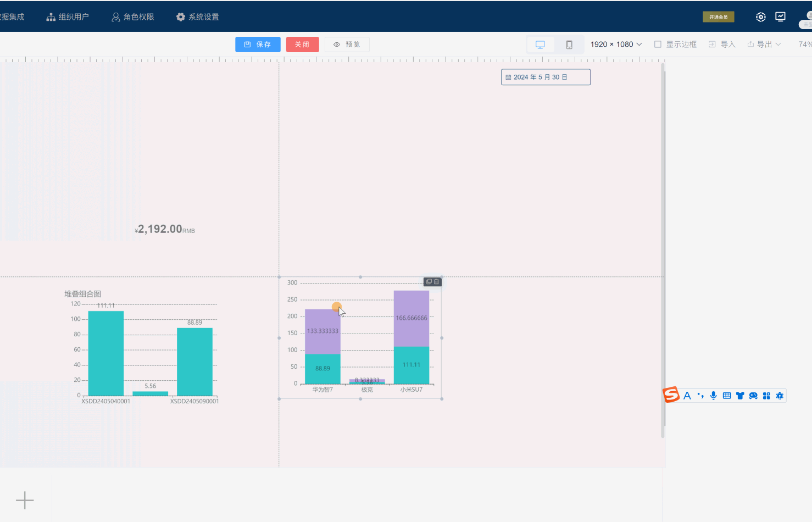Click the person icon beside 角色权限
The height and width of the screenshot is (522, 812).
[116, 17]
